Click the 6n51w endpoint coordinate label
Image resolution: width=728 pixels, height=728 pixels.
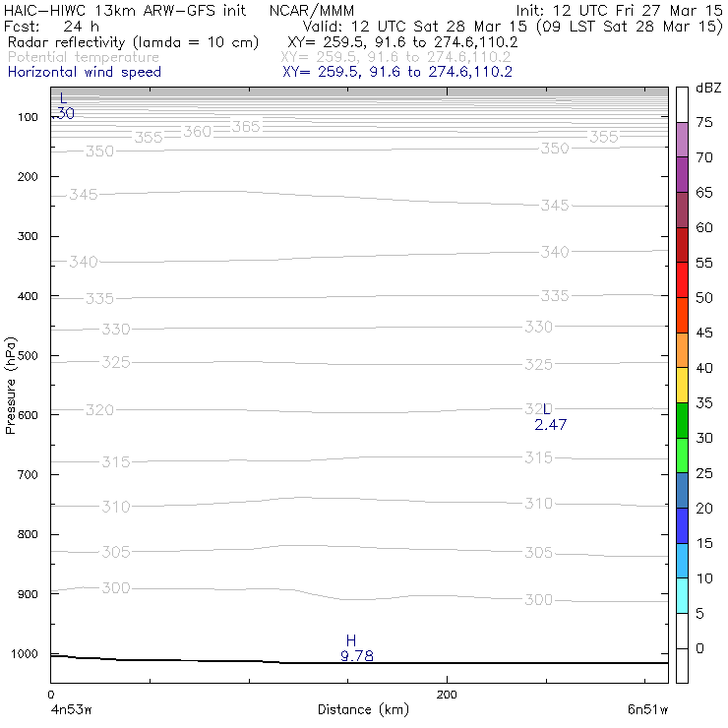[647, 709]
